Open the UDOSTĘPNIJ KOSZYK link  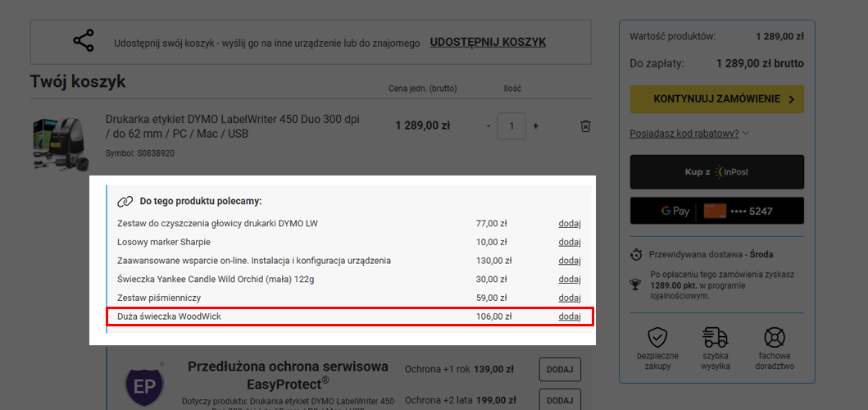click(488, 42)
